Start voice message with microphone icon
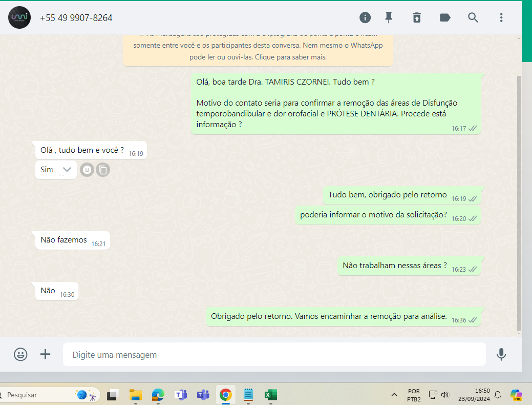This screenshot has height=405, width=532. pos(501,354)
